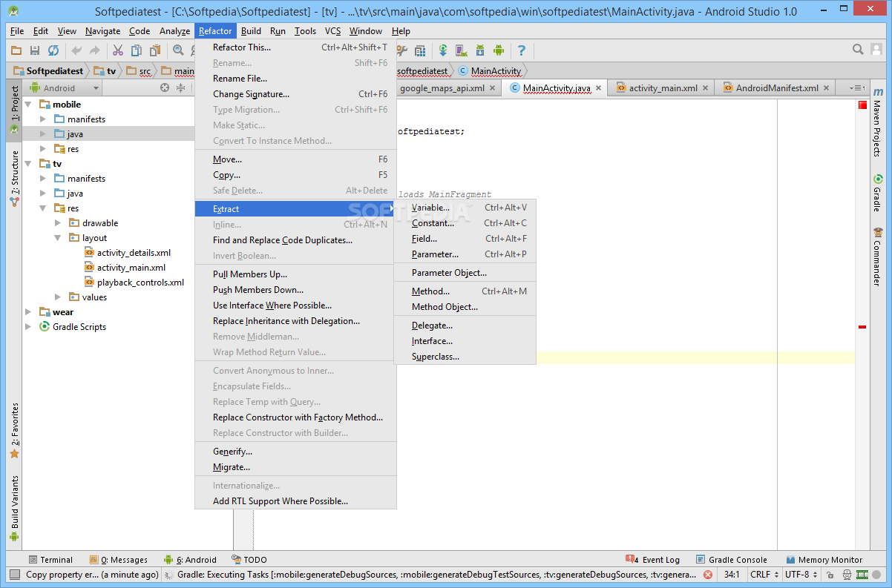892x588 pixels.
Task: Cancel the running Gradle task icon
Action: 708,575
